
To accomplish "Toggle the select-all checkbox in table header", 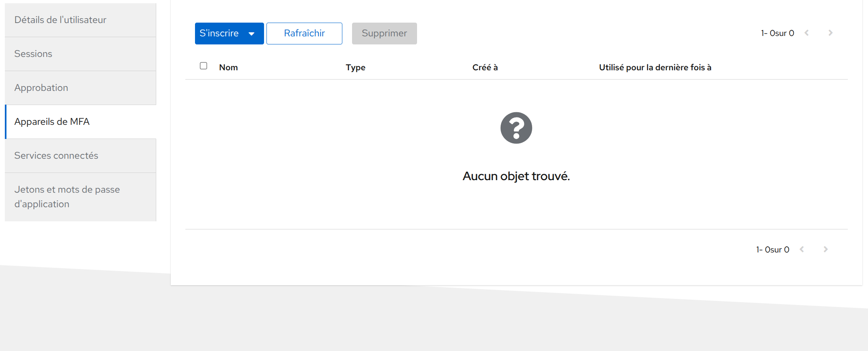I will point(203,66).
